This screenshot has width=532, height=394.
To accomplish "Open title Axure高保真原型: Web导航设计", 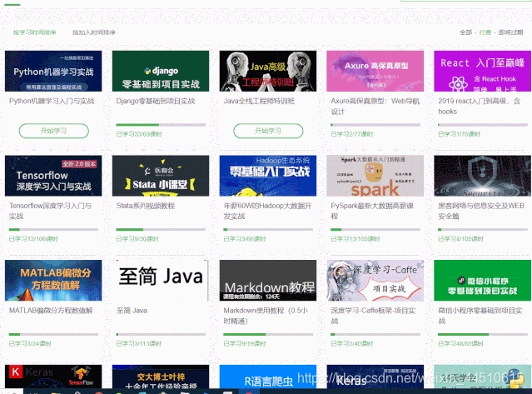I will tap(375, 107).
